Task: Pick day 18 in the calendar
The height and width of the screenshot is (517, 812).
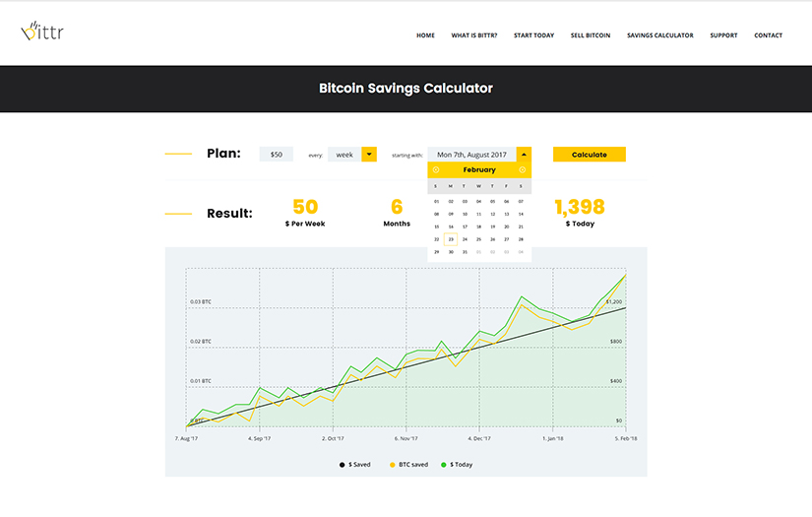Action: point(478,226)
